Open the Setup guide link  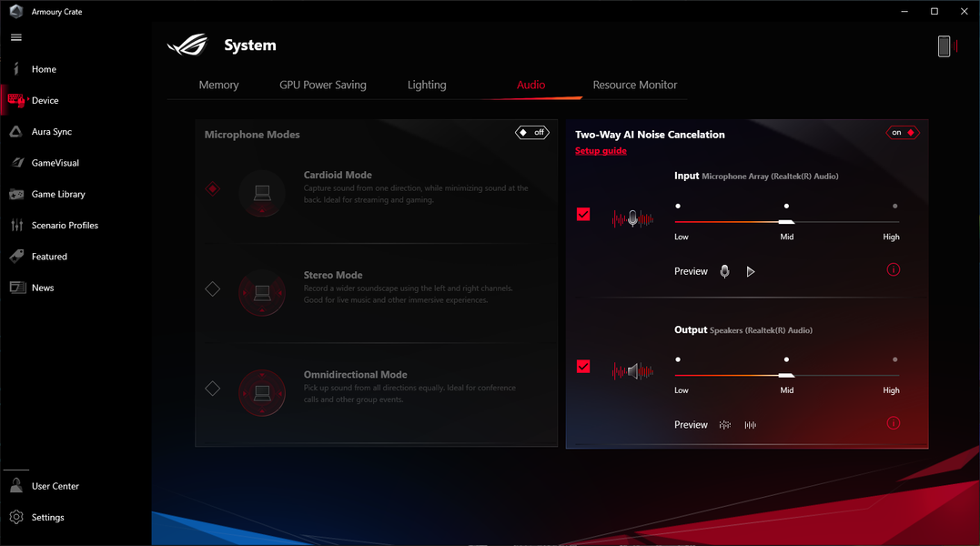[x=601, y=150]
